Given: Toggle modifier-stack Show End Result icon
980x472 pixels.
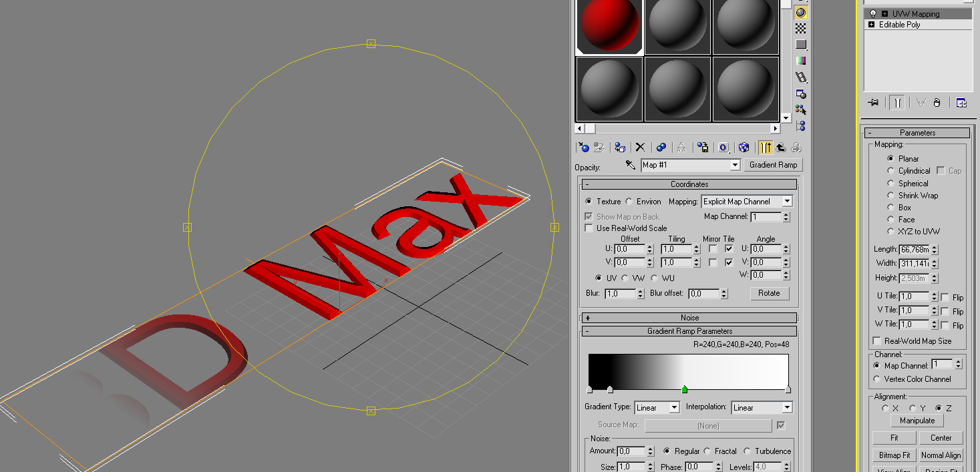Looking at the screenshot, I should 896,103.
